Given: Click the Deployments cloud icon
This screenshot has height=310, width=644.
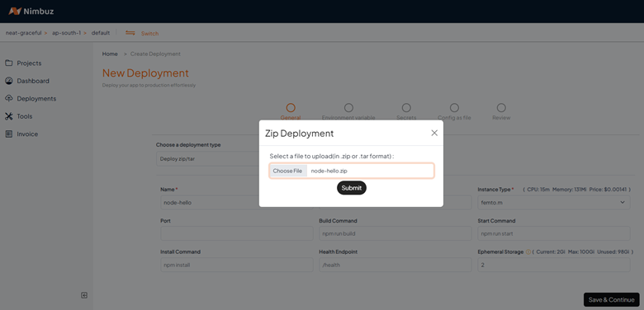Looking at the screenshot, I should pos(8,98).
